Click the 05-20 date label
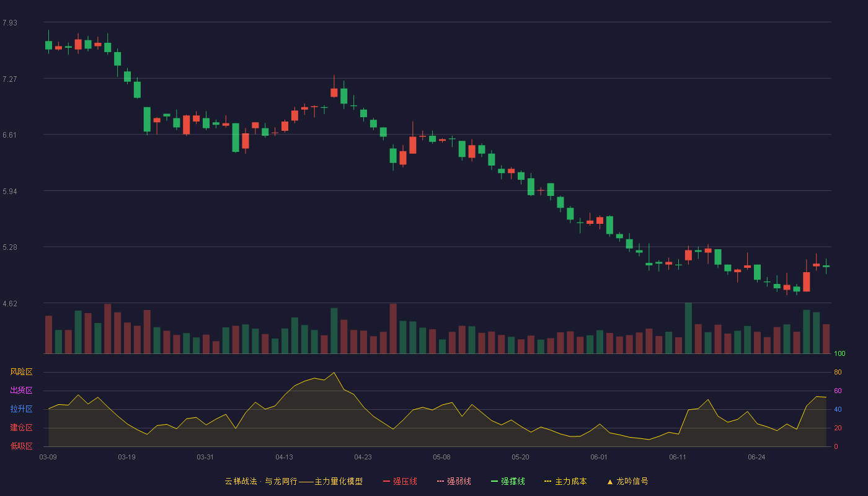Screen dimensions: 868x496 click(520, 457)
